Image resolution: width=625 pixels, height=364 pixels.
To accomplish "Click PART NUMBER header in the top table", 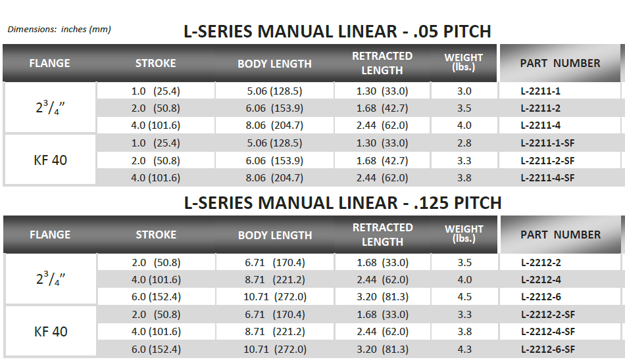I will pos(560,63).
